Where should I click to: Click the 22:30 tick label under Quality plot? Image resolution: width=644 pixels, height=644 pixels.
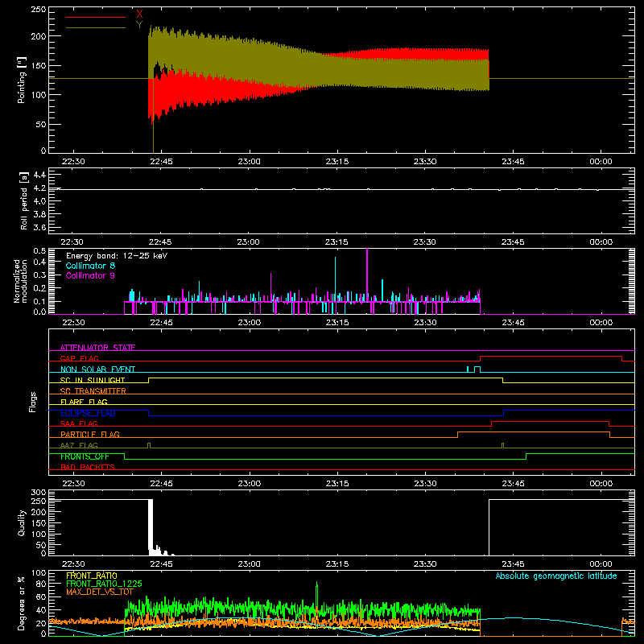pos(73,564)
